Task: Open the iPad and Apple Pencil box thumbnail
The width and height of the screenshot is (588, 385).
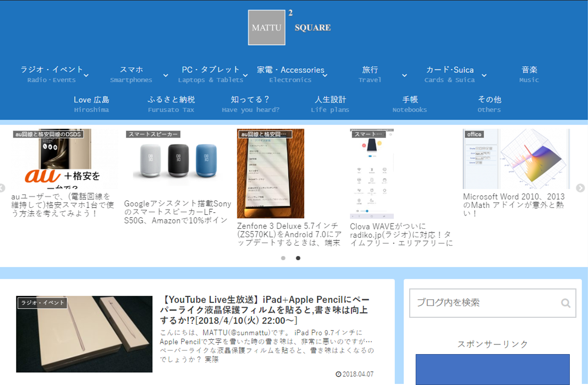Action: (x=84, y=334)
